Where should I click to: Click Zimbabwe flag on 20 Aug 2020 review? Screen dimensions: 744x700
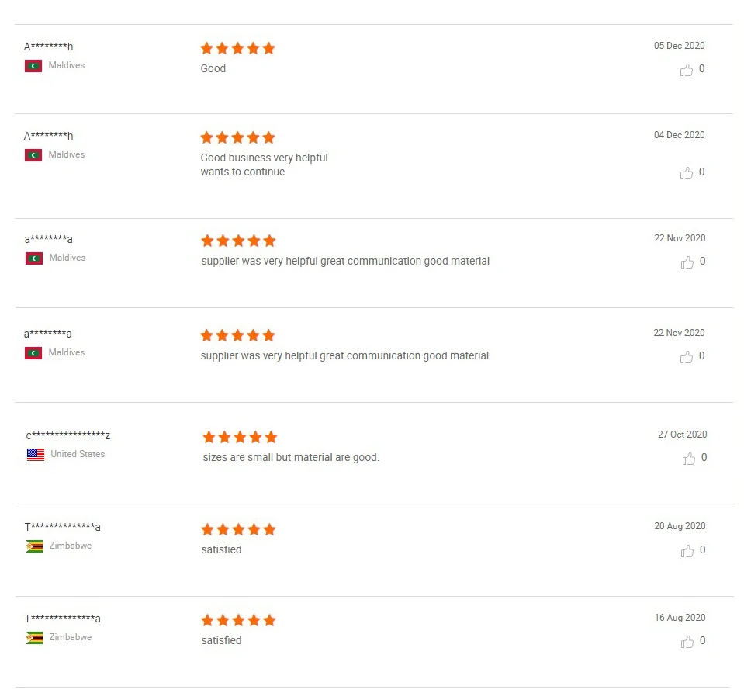coord(34,546)
